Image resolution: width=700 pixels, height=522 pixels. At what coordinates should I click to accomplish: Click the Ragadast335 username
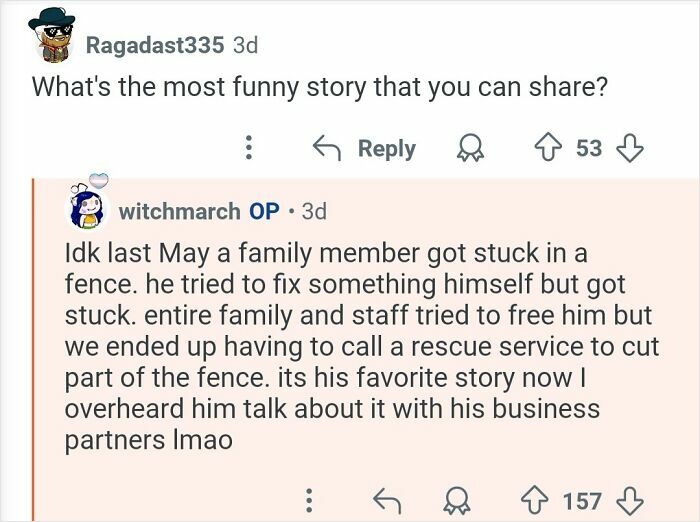[154, 44]
